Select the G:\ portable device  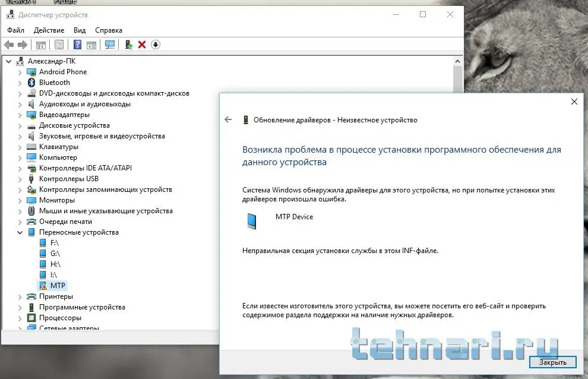[x=55, y=254]
